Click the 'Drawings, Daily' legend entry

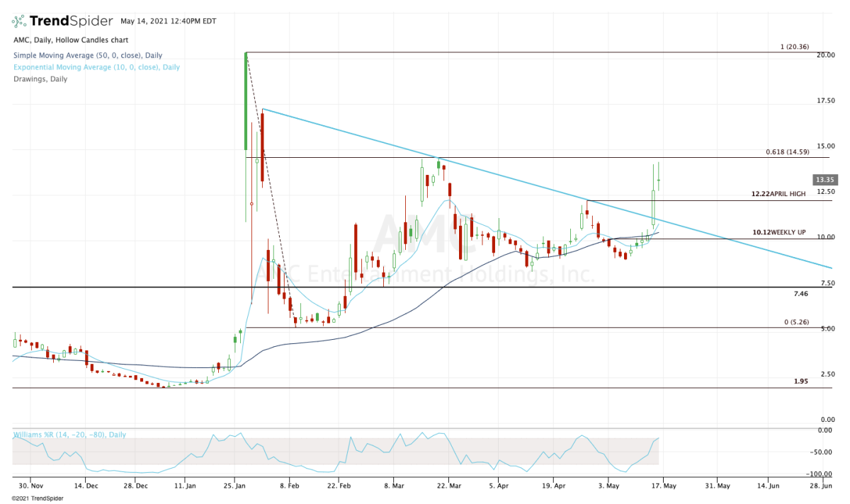point(40,79)
